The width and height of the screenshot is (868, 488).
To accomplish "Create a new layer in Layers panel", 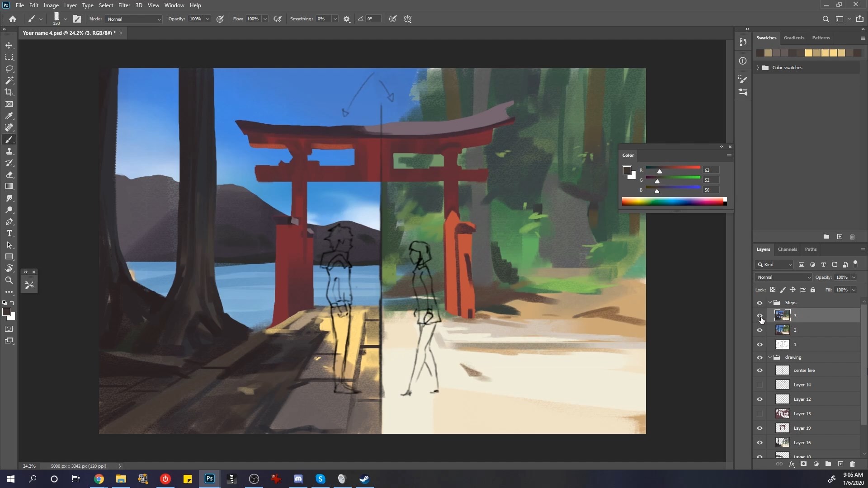I will 840,464.
